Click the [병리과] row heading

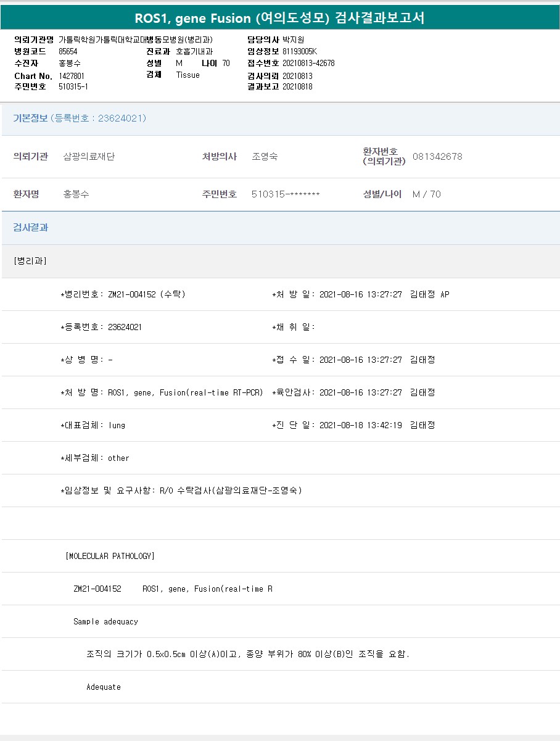click(x=30, y=261)
